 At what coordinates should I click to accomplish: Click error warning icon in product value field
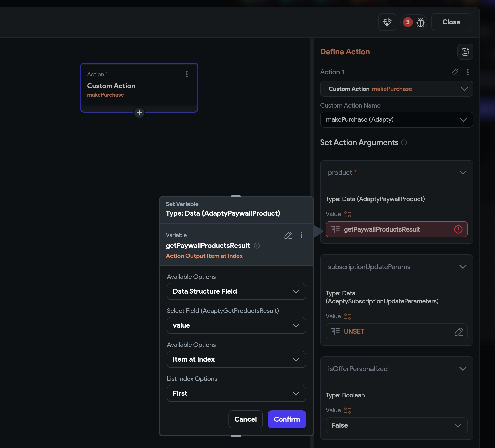pyautogui.click(x=458, y=229)
